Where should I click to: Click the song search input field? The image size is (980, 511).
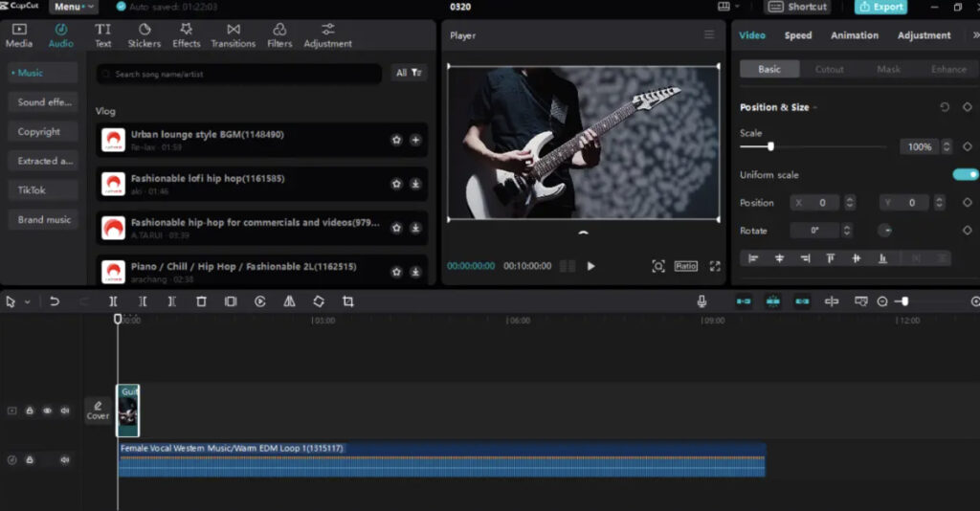(239, 74)
